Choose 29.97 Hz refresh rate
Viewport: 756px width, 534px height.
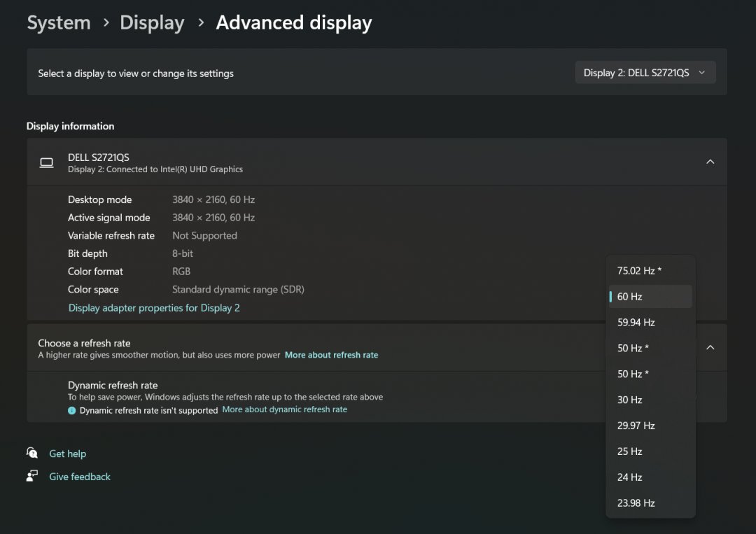pos(650,426)
